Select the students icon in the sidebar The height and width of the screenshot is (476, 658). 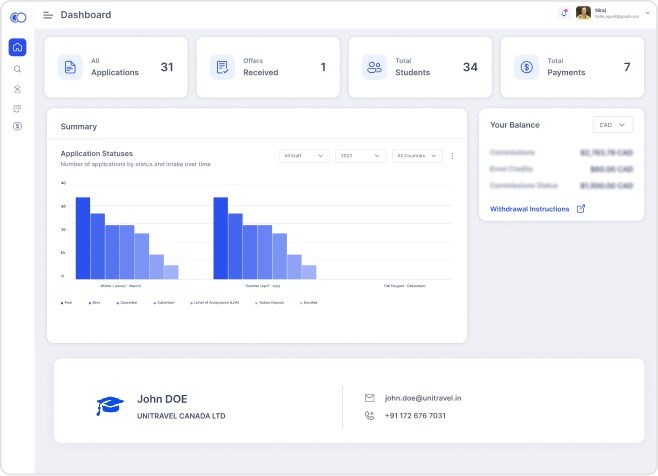17,89
